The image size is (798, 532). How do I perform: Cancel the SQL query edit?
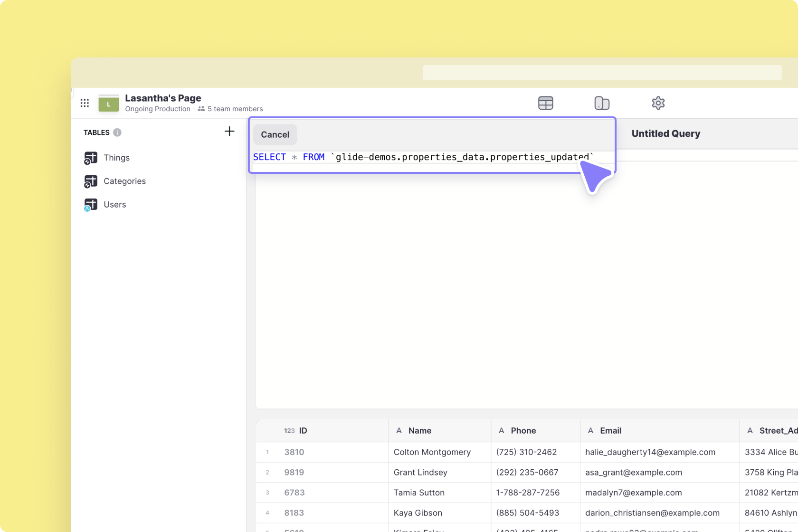click(275, 134)
